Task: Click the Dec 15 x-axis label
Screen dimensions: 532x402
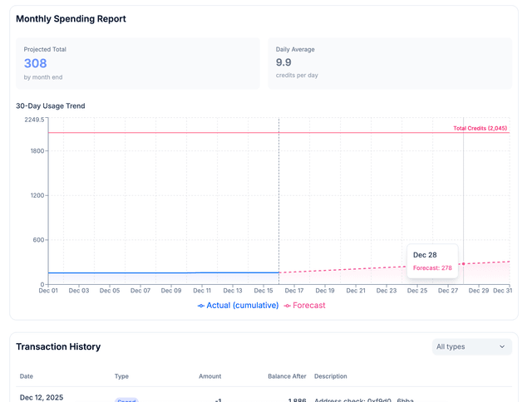Action: coord(264,291)
